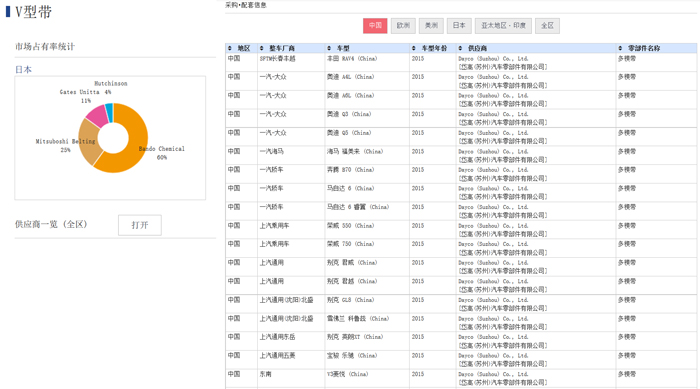Open supplier list with 打开 button

[x=140, y=225]
